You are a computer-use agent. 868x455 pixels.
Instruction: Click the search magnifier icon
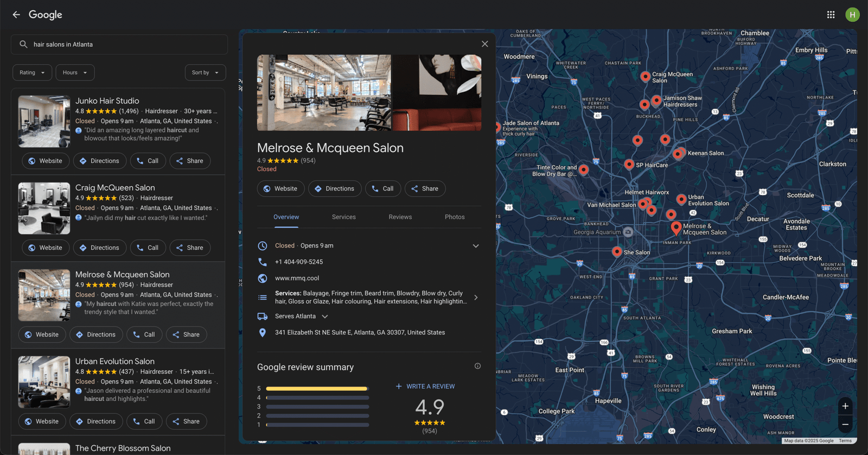[x=23, y=45]
